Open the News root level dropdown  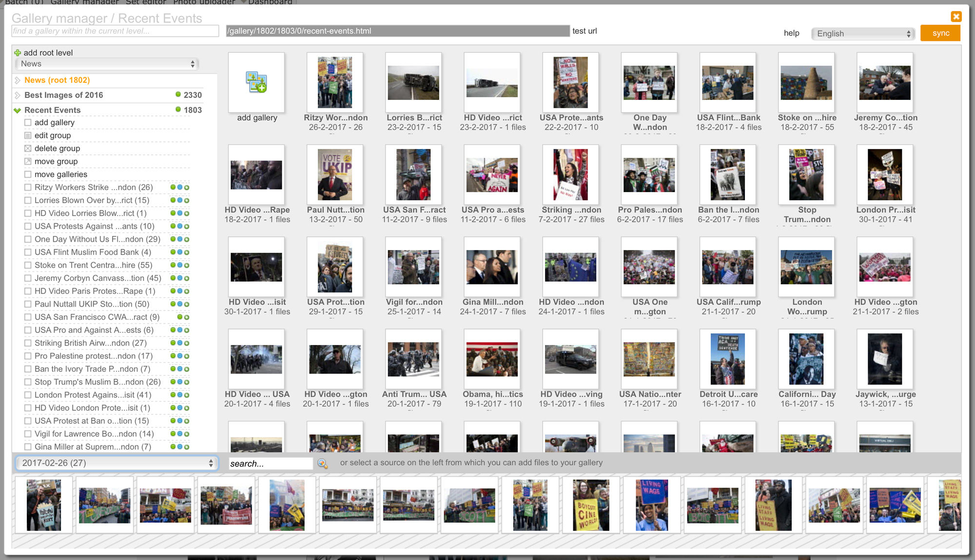pos(108,64)
